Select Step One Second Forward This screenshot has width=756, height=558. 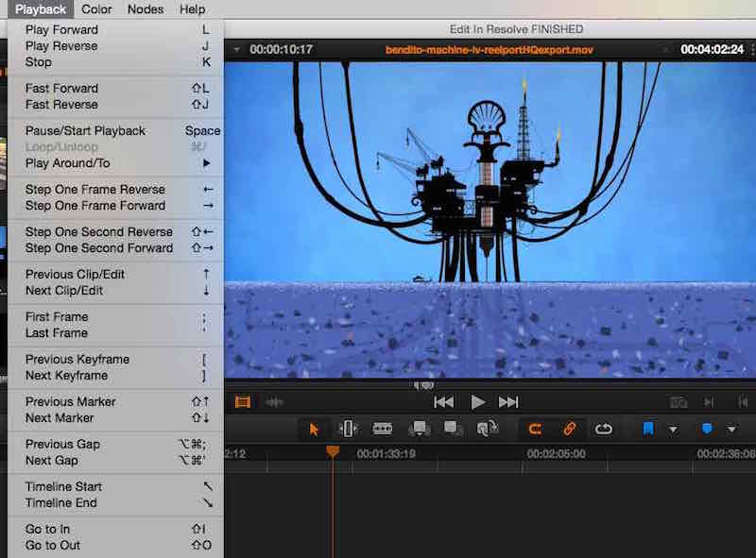[x=115, y=248]
